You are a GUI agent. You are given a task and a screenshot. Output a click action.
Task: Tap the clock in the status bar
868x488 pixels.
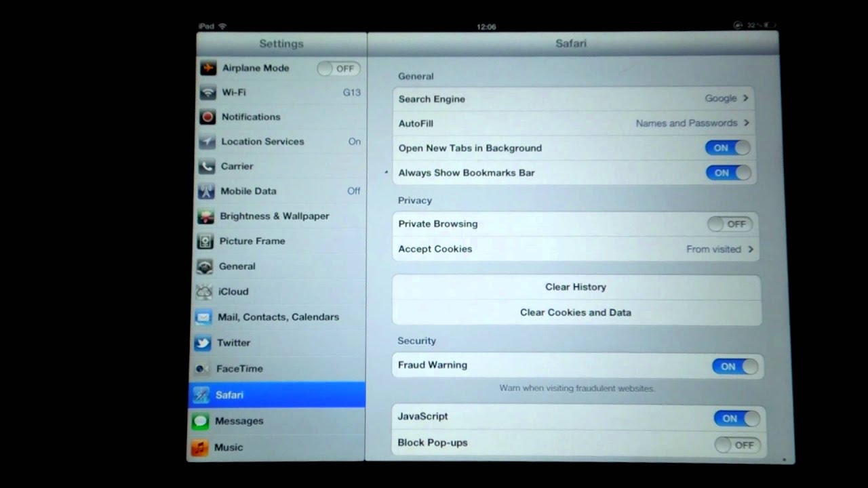pyautogui.click(x=486, y=27)
